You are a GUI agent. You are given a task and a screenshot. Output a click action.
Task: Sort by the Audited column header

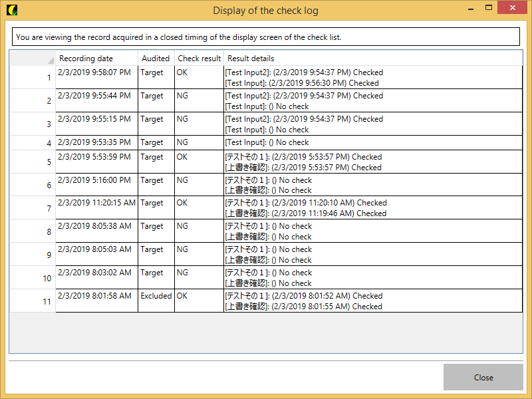156,59
